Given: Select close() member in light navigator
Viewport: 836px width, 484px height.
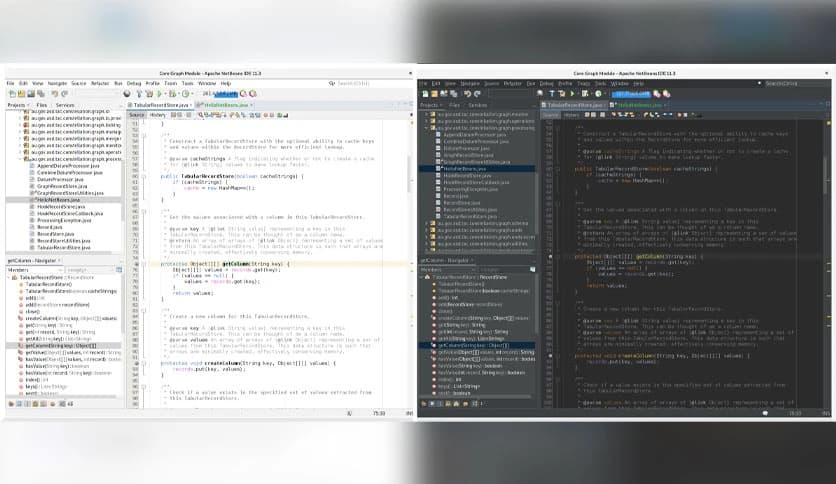Looking at the screenshot, I should coord(32,312).
